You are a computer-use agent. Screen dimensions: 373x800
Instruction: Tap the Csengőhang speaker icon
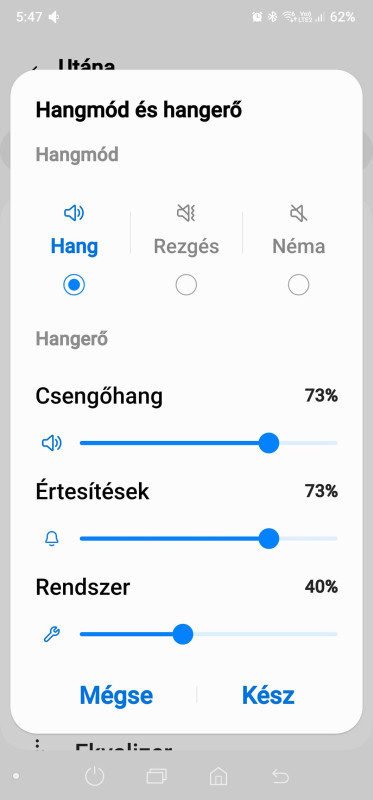[52, 443]
